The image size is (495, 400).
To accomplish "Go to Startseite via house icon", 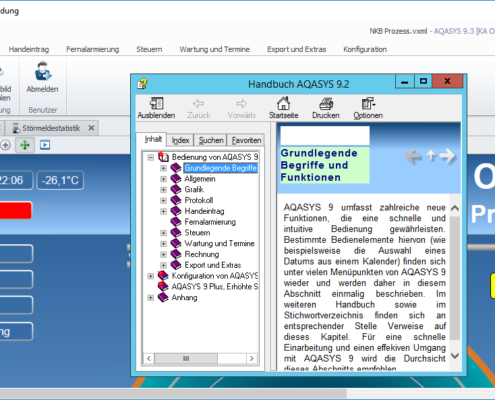I will 283,103.
